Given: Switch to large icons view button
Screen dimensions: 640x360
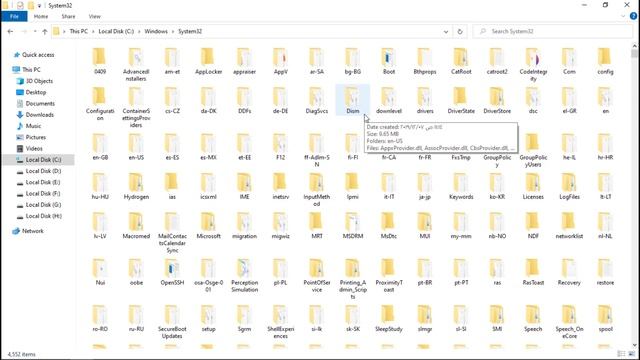Looking at the screenshot, I should point(632,354).
